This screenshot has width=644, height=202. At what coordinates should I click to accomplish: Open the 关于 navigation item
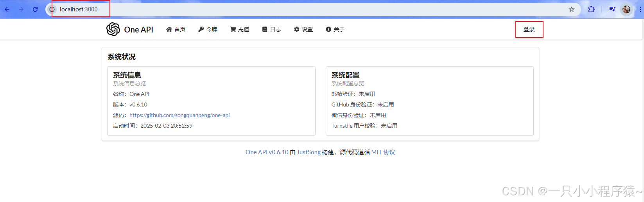click(335, 29)
